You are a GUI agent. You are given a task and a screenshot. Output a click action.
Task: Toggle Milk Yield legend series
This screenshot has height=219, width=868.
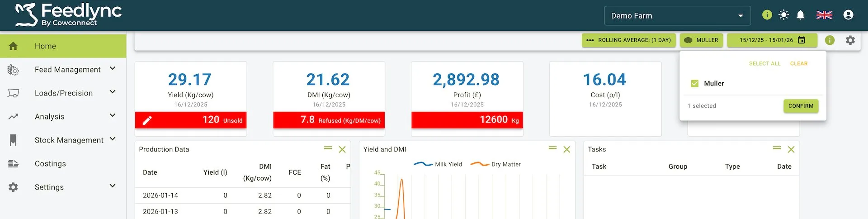tap(438, 164)
